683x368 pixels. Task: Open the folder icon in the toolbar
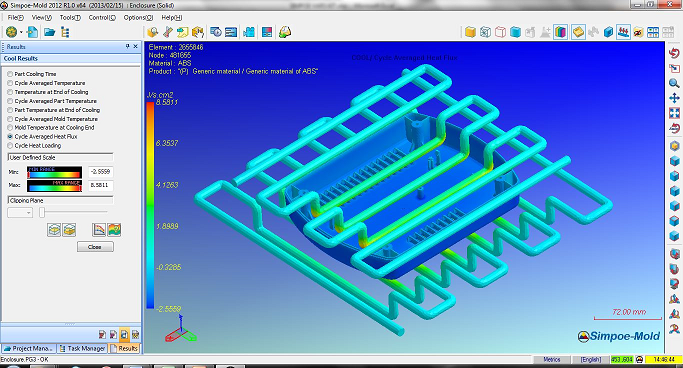pos(49,32)
